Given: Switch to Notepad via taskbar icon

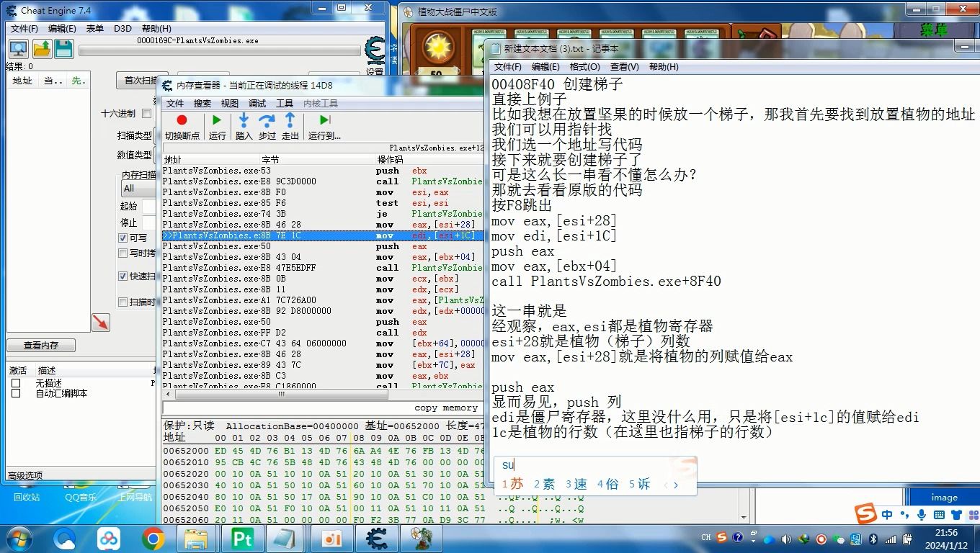Looking at the screenshot, I should coord(286,538).
